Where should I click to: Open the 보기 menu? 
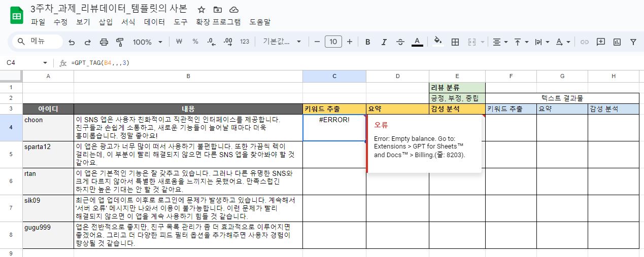(x=83, y=22)
